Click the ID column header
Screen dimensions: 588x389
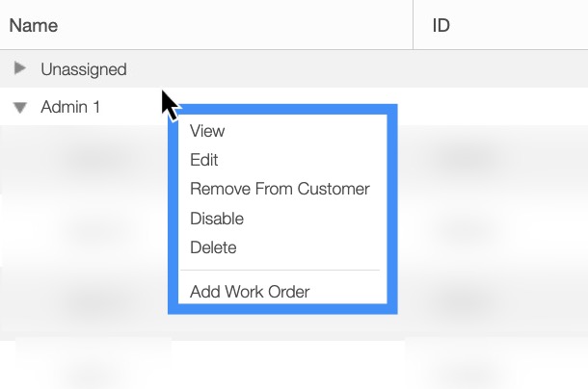click(441, 25)
